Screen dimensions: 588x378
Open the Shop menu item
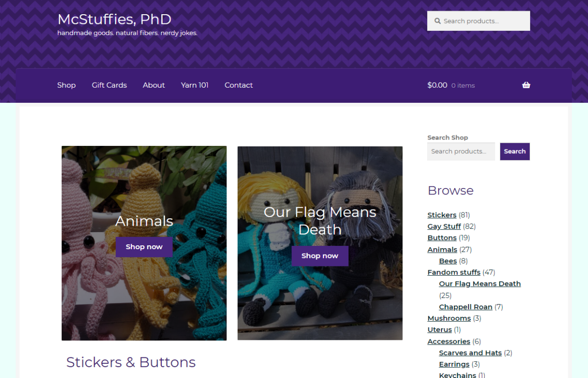66,85
